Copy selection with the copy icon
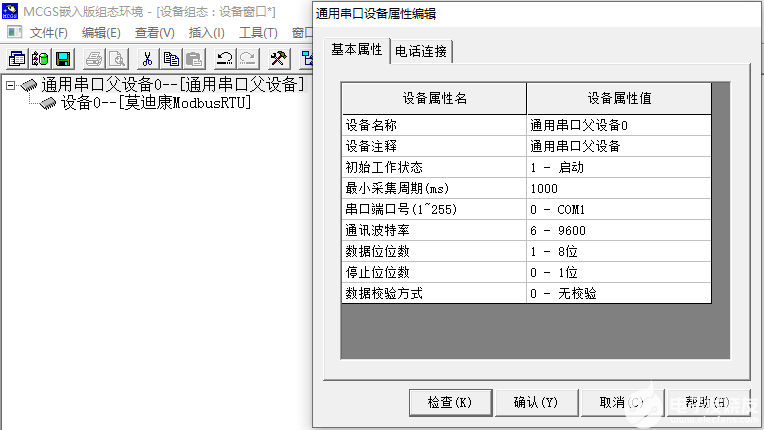 [171, 59]
